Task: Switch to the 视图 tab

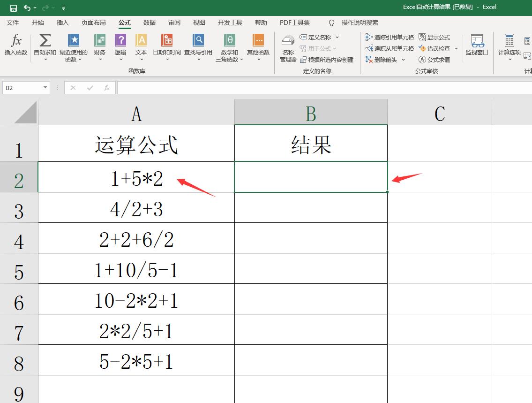Action: 199,23
